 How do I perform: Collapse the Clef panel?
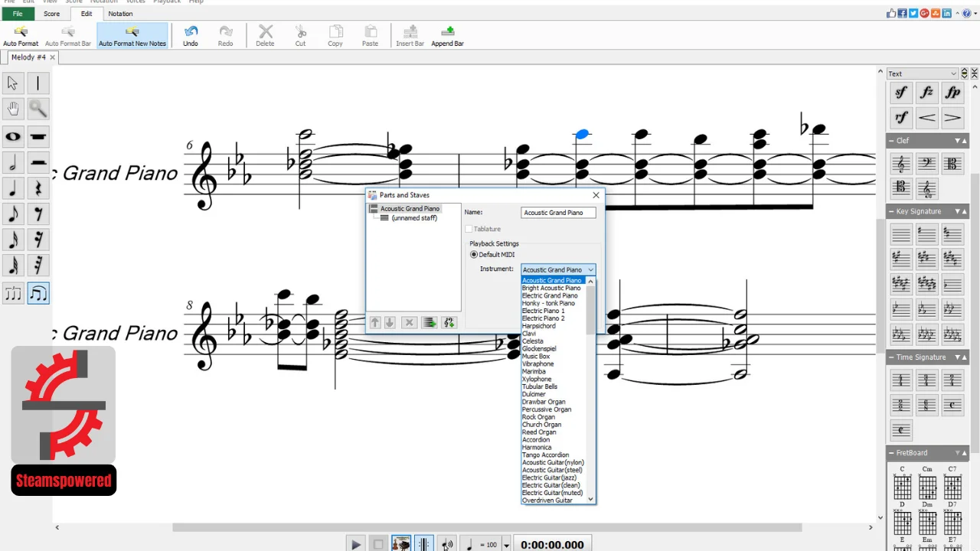click(892, 141)
